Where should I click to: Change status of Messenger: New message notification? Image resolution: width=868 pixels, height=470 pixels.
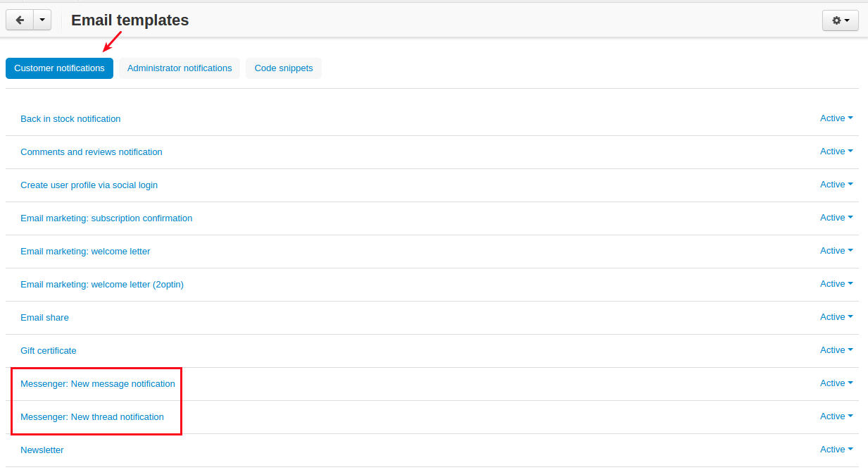[836, 383]
